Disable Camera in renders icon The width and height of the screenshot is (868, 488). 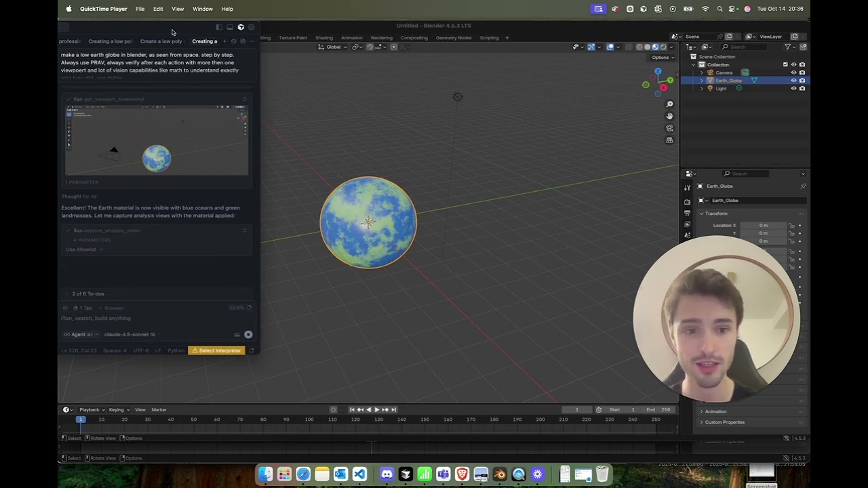click(x=802, y=73)
